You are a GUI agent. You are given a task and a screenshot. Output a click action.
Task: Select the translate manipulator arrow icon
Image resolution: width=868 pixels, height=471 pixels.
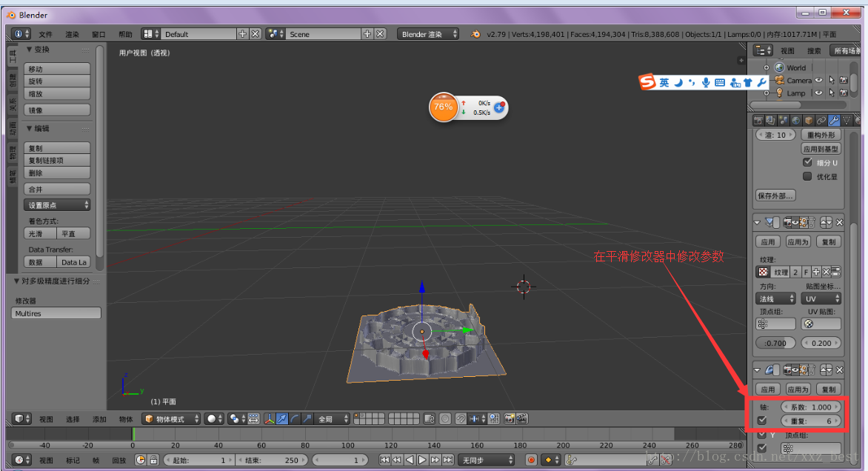[x=282, y=419]
